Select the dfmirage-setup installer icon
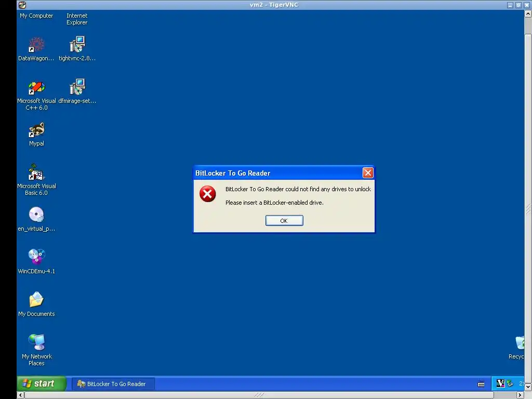Viewport: 532px width, 399px height. pos(77,87)
